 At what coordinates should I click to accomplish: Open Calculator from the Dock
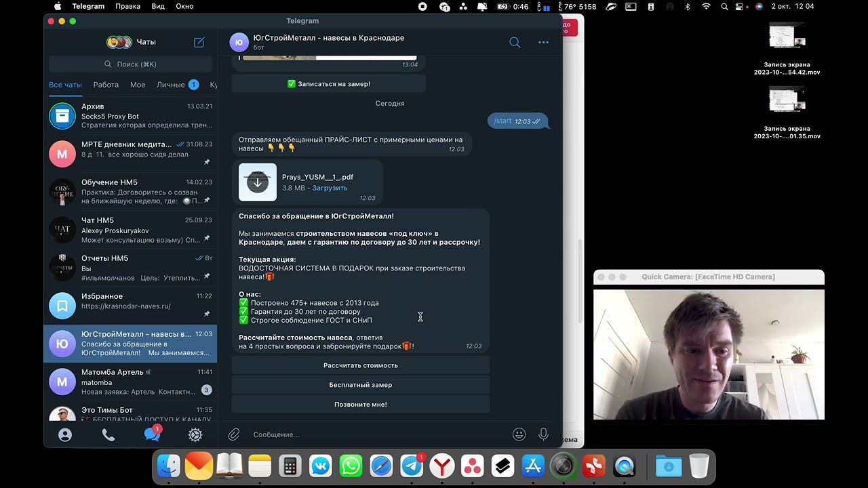coord(290,466)
